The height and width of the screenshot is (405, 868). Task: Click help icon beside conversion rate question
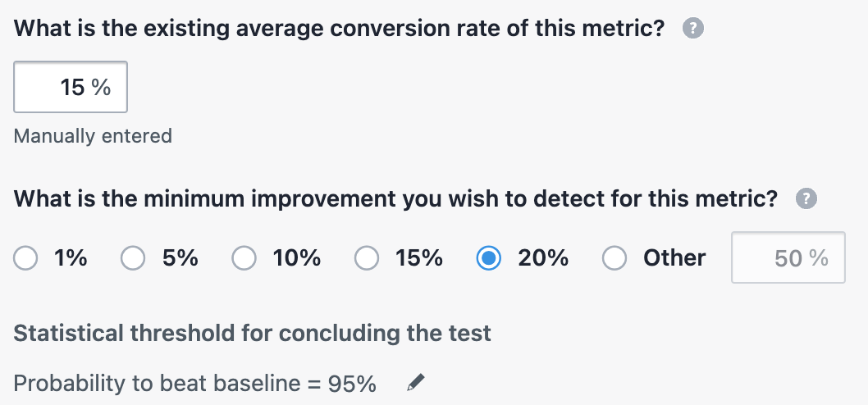[x=694, y=30]
